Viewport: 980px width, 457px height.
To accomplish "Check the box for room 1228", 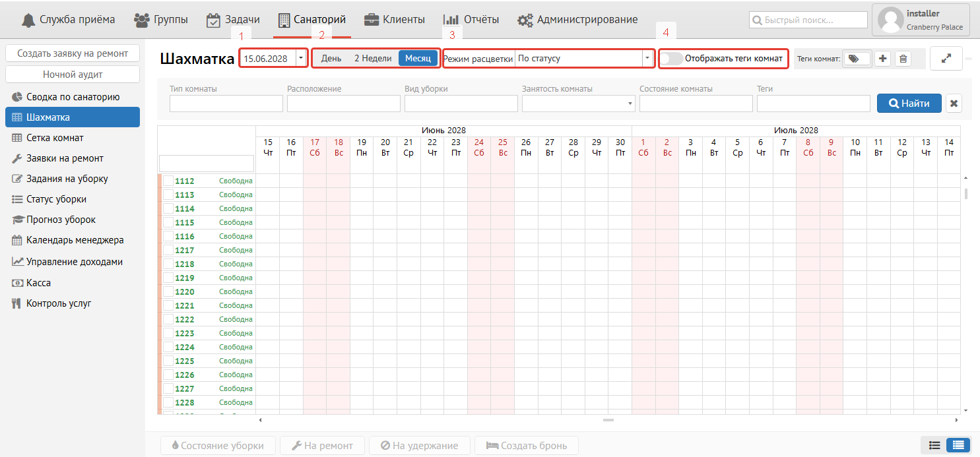I will (x=168, y=402).
